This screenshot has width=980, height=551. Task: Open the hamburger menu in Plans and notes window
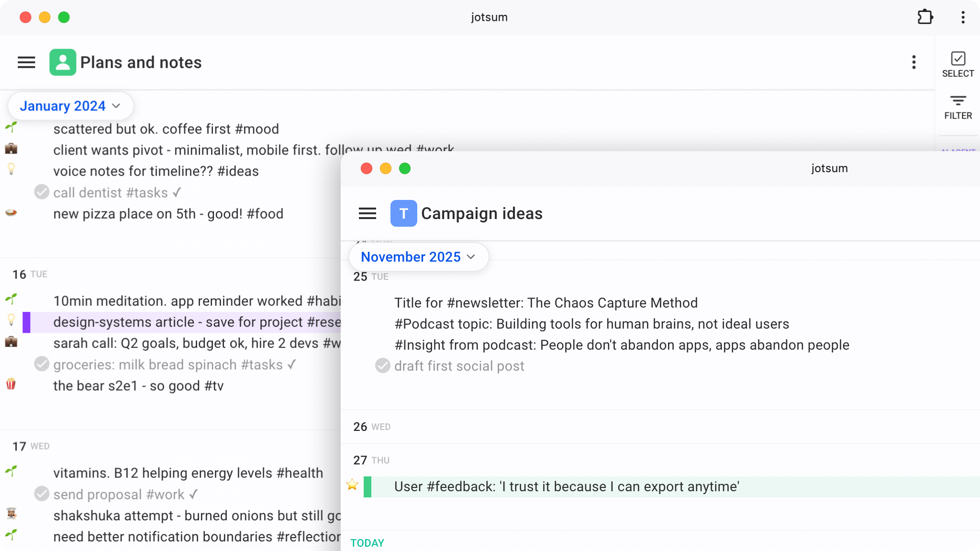pyautogui.click(x=26, y=62)
